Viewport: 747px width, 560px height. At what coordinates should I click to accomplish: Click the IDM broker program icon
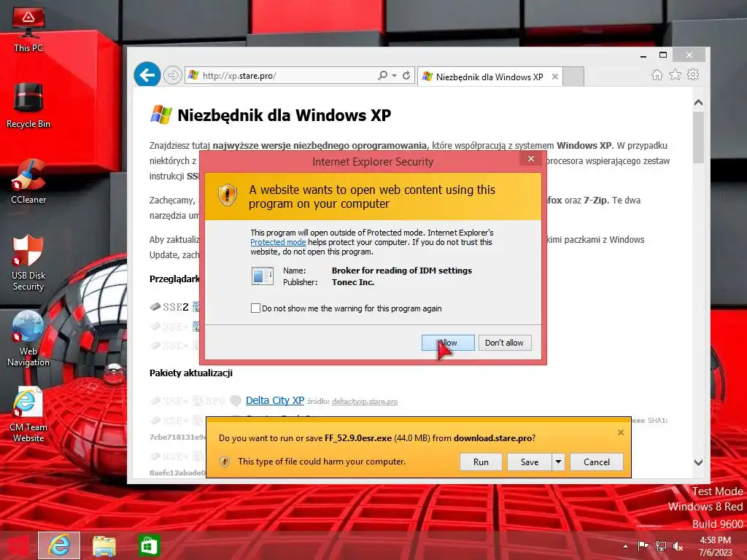coord(263,276)
